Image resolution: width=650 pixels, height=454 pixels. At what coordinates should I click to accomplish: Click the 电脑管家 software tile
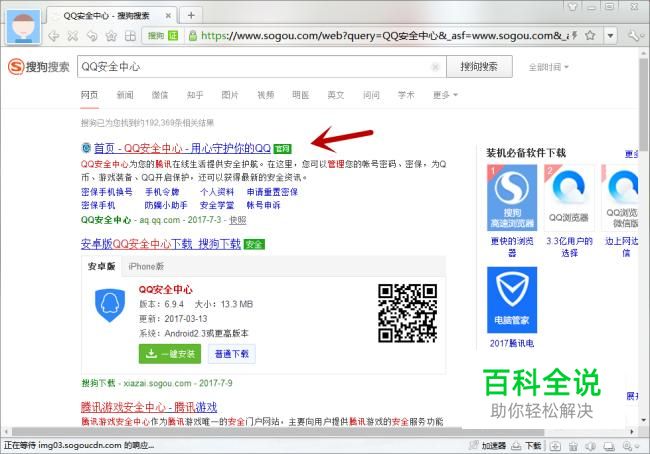click(x=512, y=300)
